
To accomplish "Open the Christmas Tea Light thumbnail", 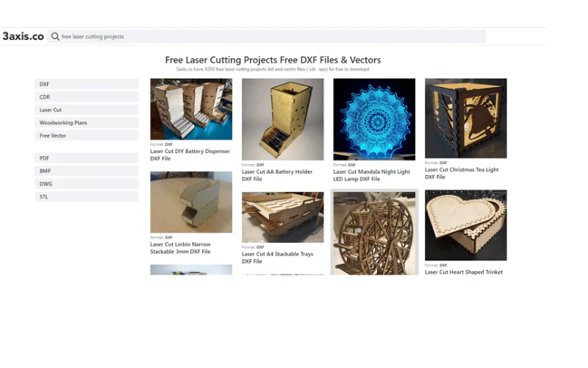I will pos(466,118).
